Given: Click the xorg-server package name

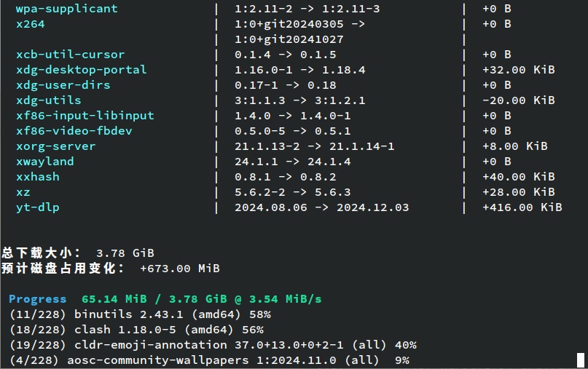Looking at the screenshot, I should [55, 146].
